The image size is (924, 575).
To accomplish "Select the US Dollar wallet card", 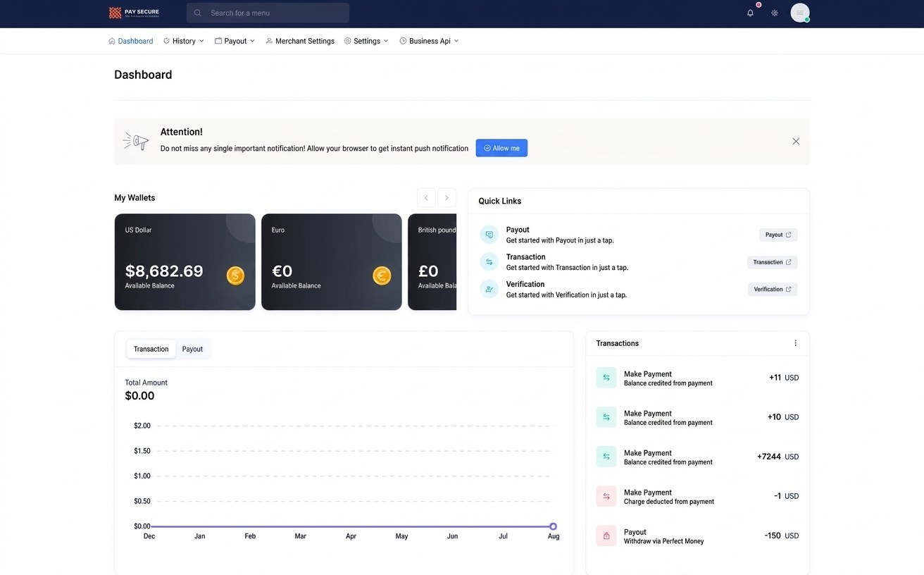I will (x=185, y=262).
